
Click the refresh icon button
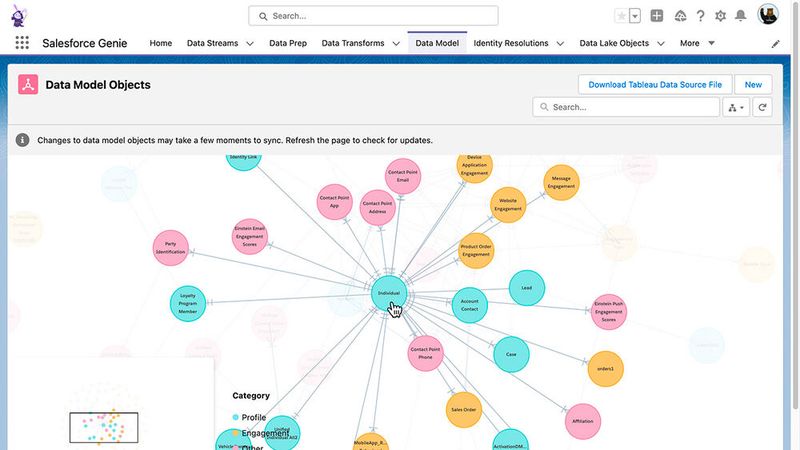tap(762, 107)
